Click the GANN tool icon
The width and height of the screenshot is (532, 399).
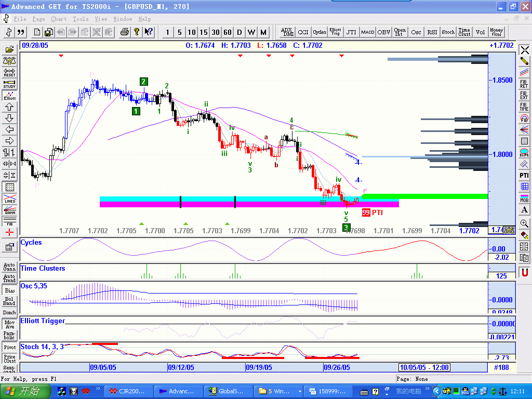(x=9, y=210)
